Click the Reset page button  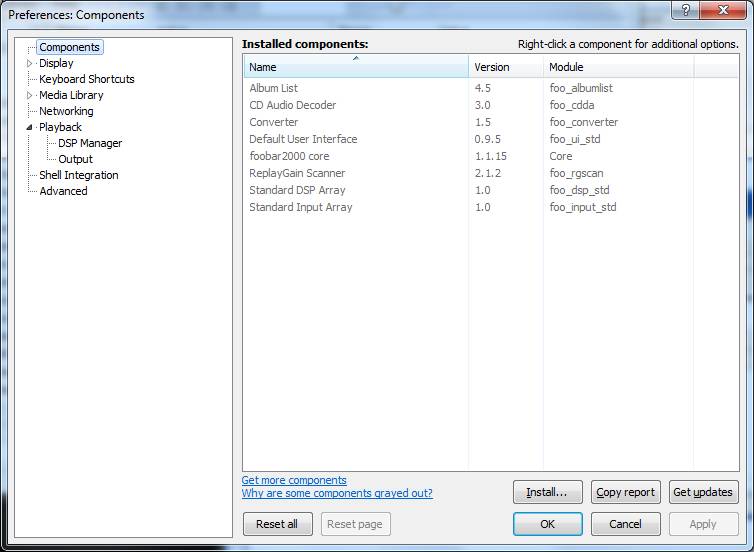pyautogui.click(x=355, y=524)
